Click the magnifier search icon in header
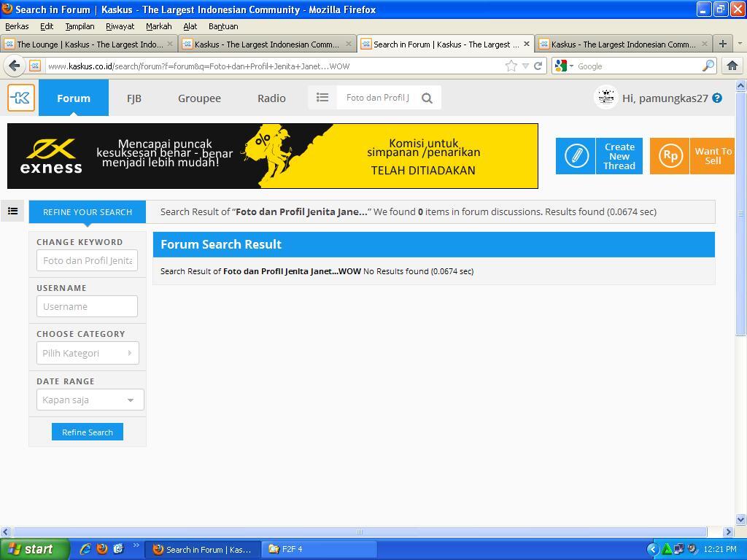Screen dimensions: 747x560 click(x=427, y=98)
